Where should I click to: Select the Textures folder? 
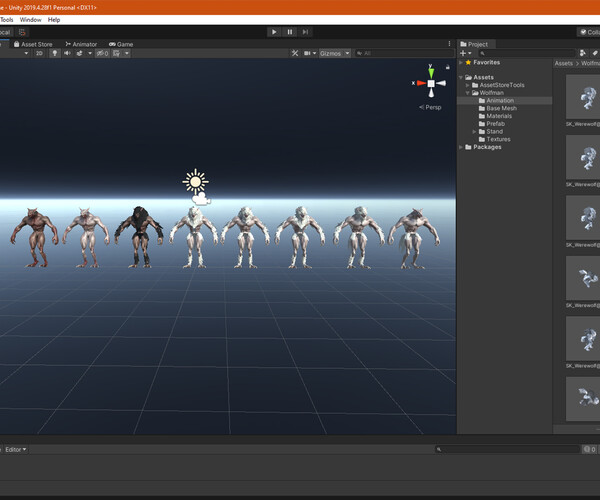[504, 139]
